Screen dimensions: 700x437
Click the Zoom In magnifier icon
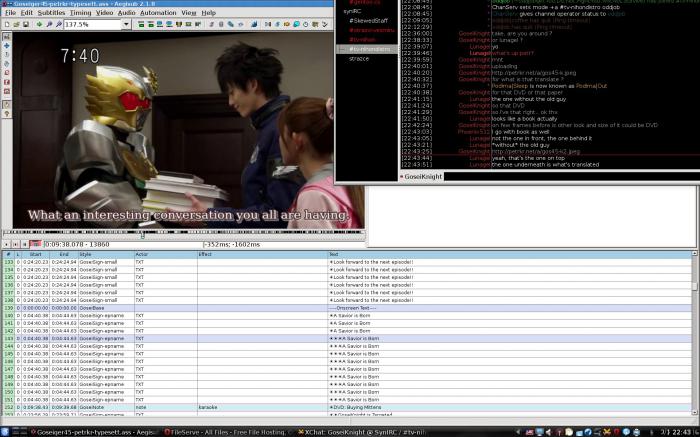pos(49,24)
